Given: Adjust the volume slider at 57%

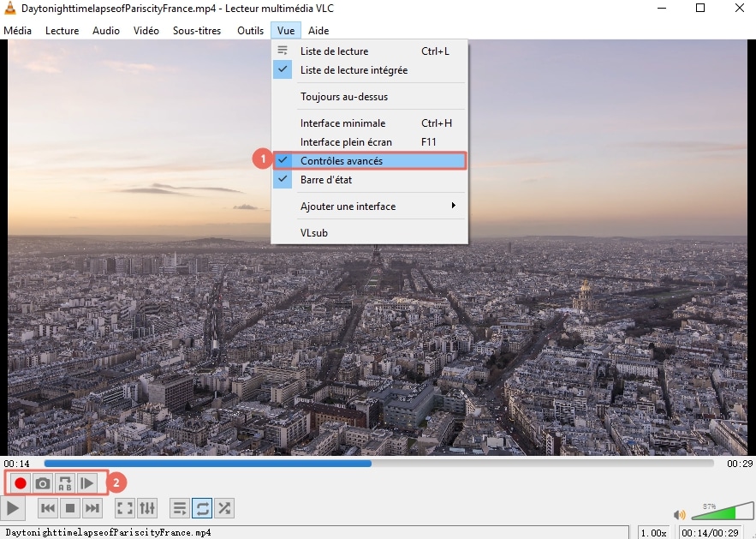Looking at the screenshot, I should [x=723, y=511].
